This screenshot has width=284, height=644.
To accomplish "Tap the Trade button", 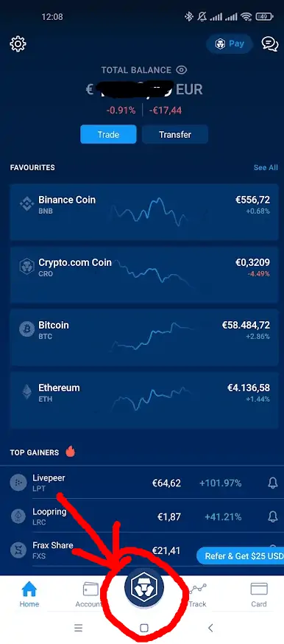I will (108, 134).
